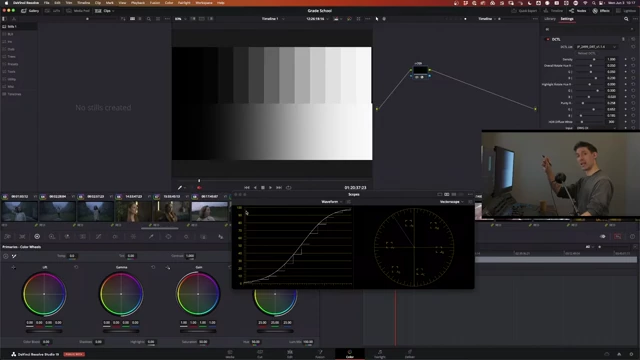This screenshot has height=360, width=640.
Task: Select the arrow pointer tool above nodes
Action: coord(377,19)
